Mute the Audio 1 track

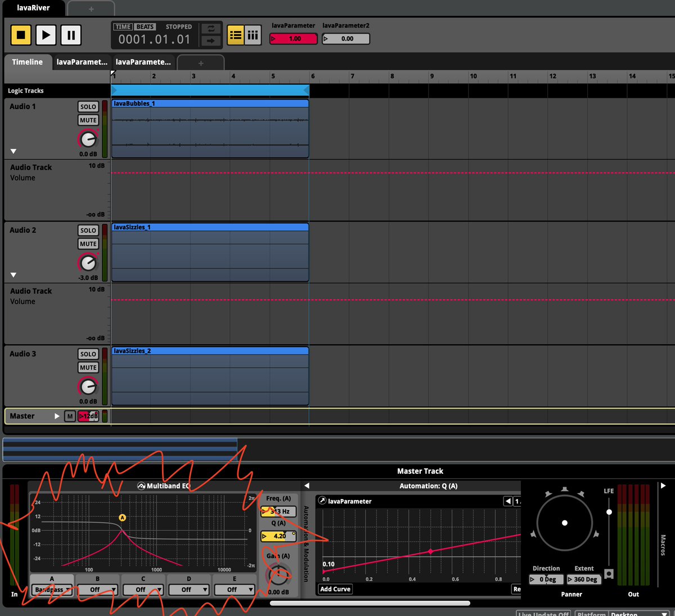coord(88,120)
